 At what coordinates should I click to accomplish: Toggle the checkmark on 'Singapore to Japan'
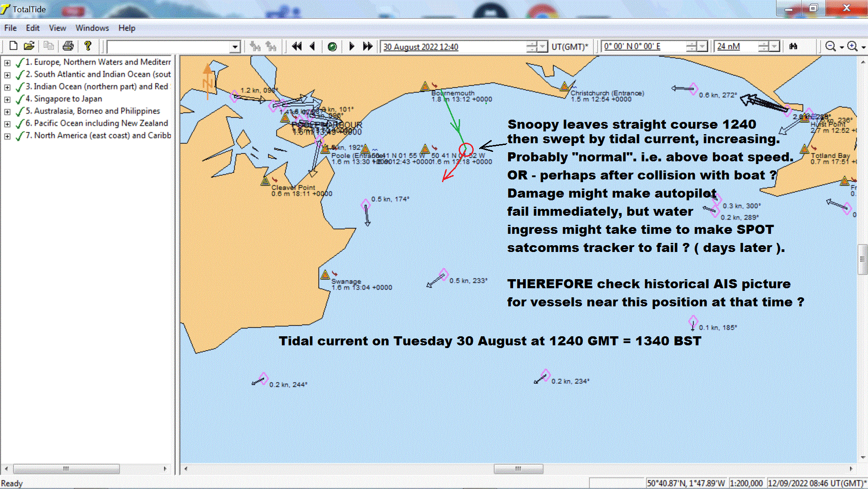[20, 98]
